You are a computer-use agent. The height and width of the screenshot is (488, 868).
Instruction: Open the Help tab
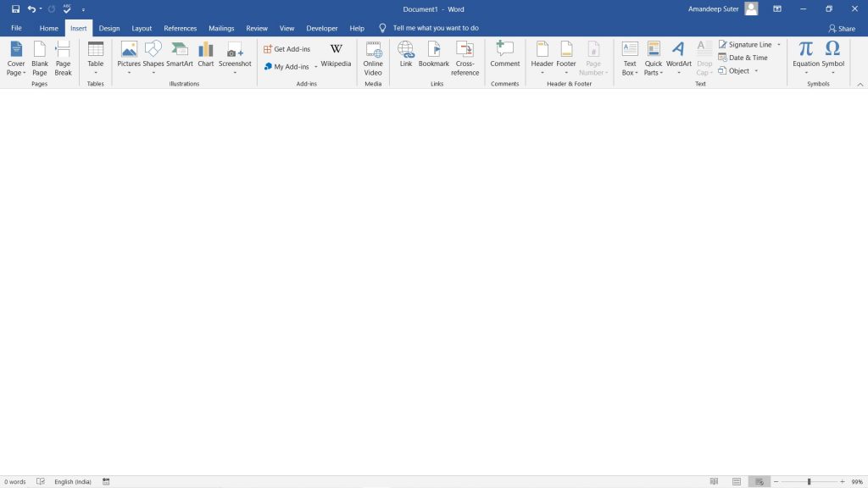tap(357, 28)
